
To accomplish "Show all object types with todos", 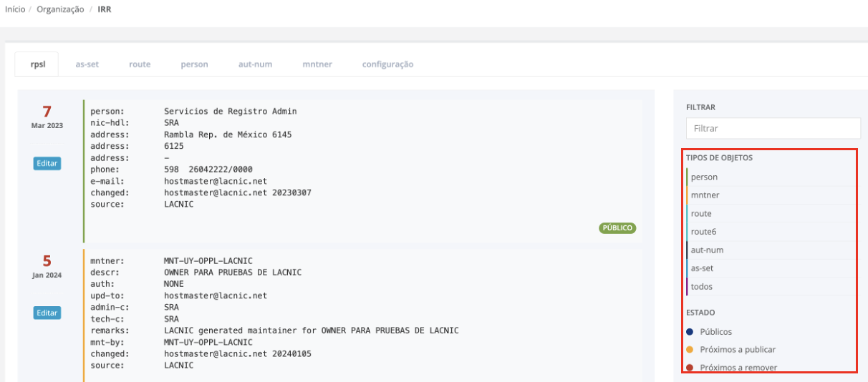I will coord(702,287).
